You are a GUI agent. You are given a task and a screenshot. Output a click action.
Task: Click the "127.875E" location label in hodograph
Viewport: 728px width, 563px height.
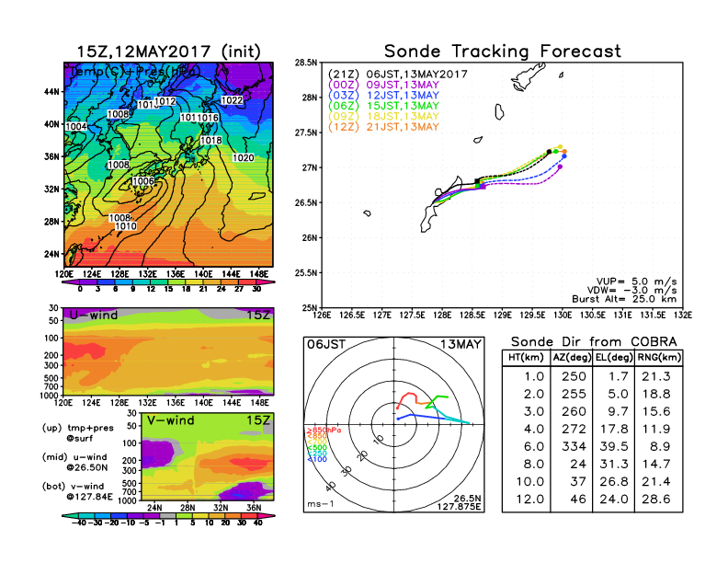tap(459, 506)
